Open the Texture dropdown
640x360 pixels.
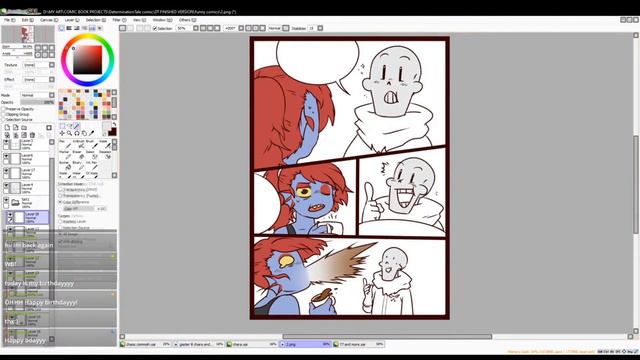coord(52,65)
